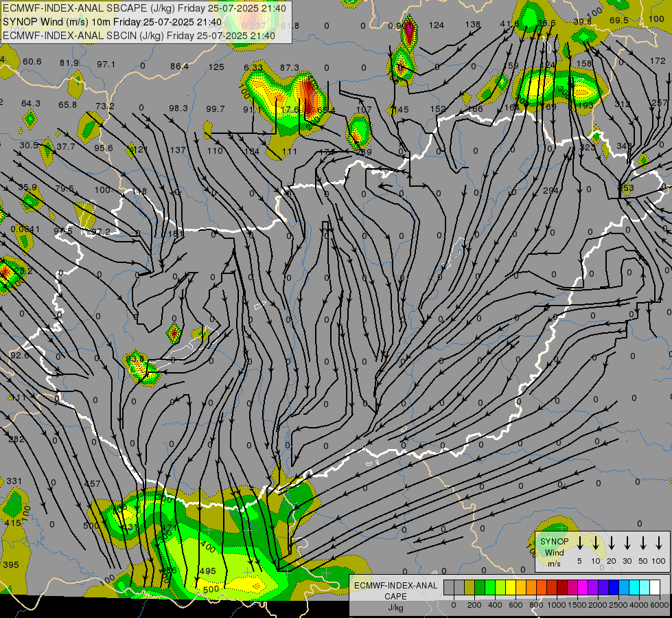Screen dimensions: 672x618
Task: Click the 600 tick label on color bar
Action: [515, 605]
